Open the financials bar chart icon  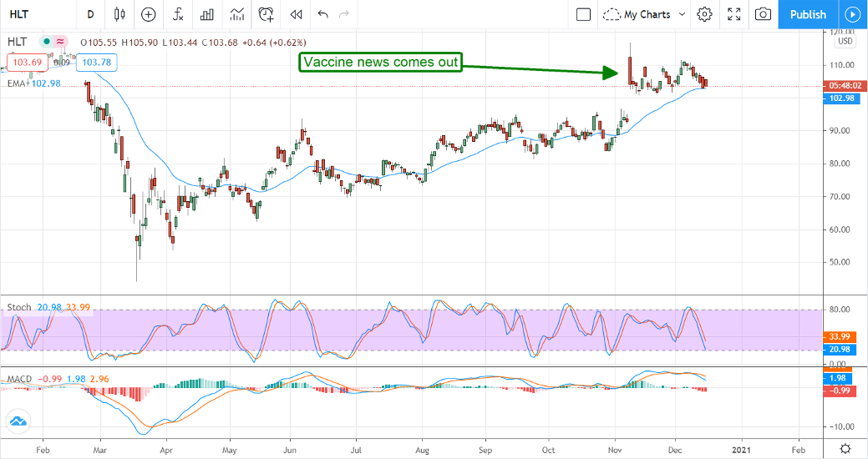(208, 14)
